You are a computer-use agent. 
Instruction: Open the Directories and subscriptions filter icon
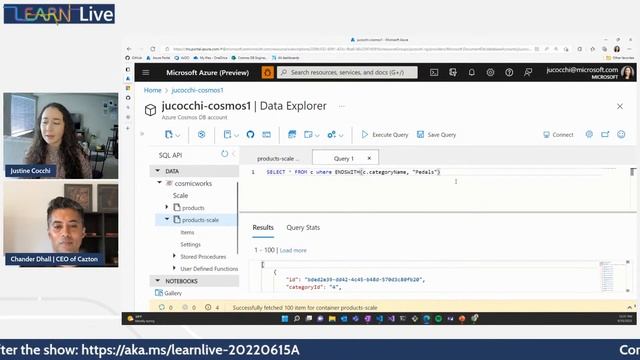[x=453, y=73]
